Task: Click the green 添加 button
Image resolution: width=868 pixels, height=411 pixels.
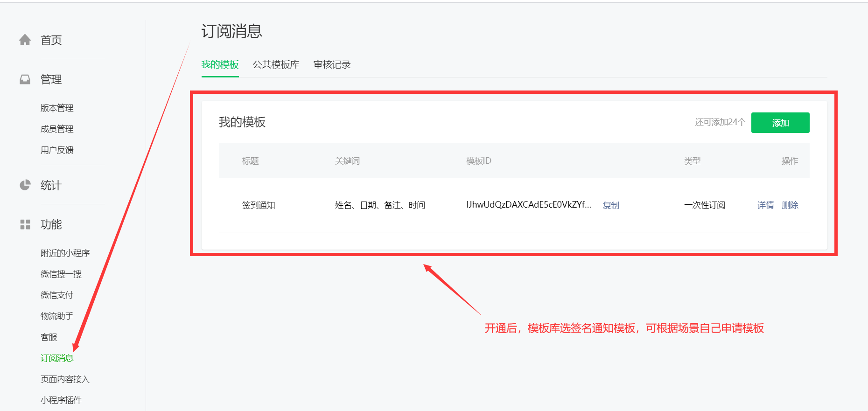Action: click(x=780, y=123)
